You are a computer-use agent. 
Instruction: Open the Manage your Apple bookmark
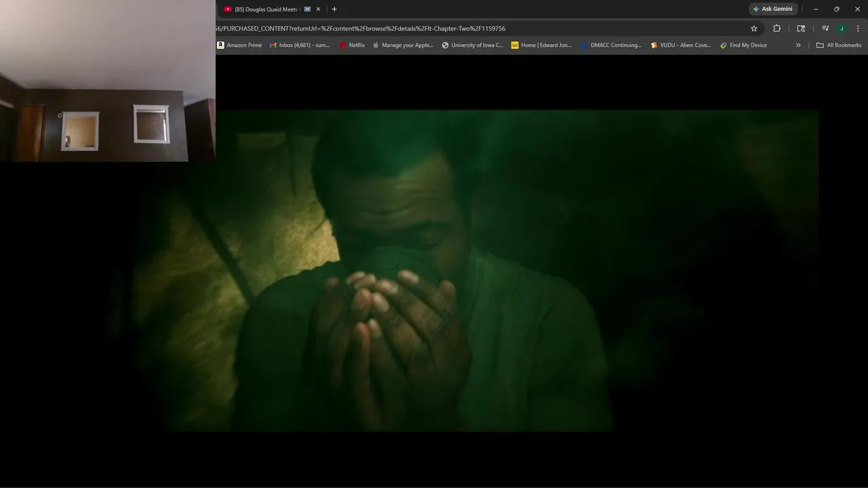coord(403,45)
